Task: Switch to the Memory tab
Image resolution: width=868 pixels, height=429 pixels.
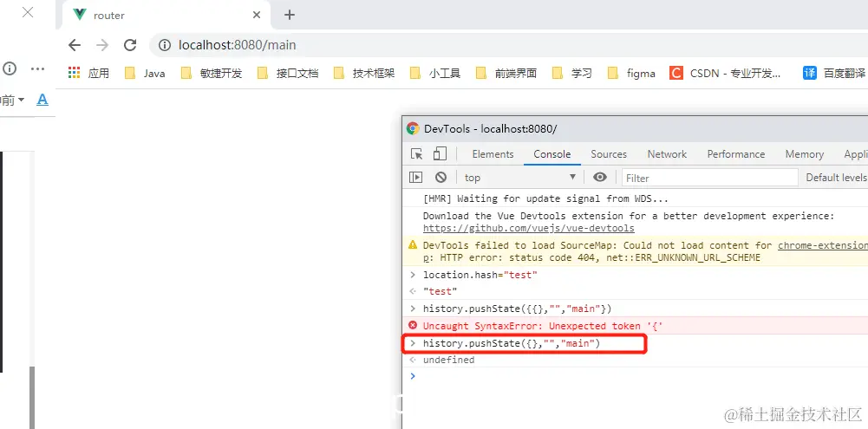Action: (x=805, y=154)
